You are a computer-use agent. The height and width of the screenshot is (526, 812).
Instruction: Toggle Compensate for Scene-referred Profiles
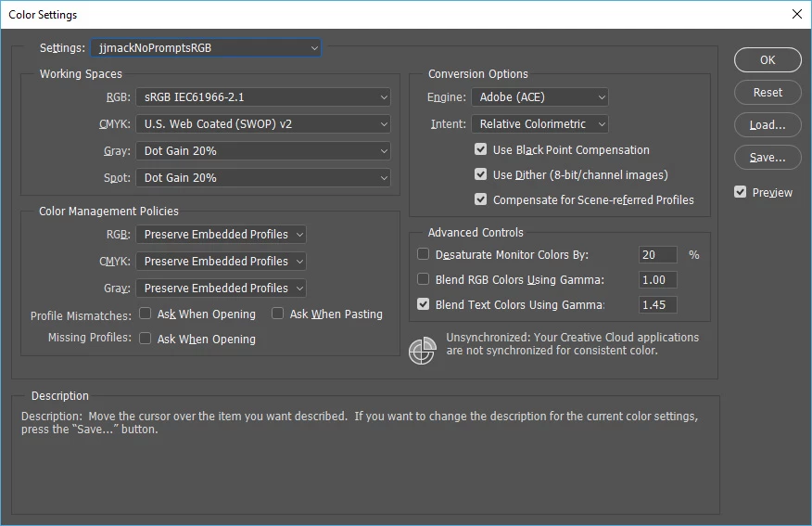480,199
